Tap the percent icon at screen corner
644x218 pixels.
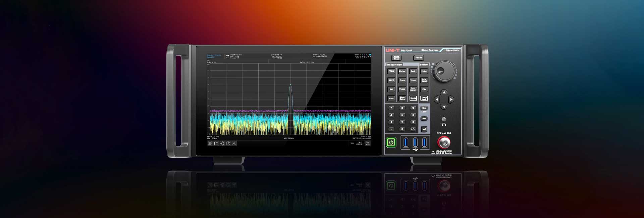[368, 143]
